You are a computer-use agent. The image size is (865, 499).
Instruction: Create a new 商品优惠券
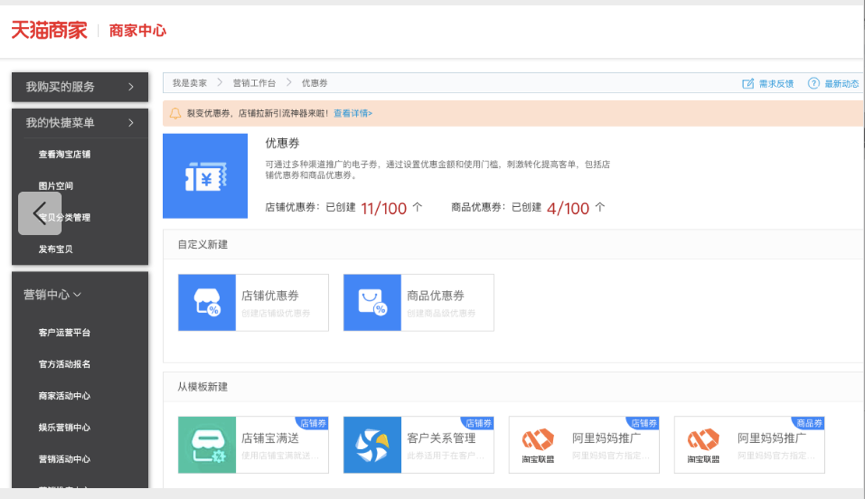click(x=419, y=303)
